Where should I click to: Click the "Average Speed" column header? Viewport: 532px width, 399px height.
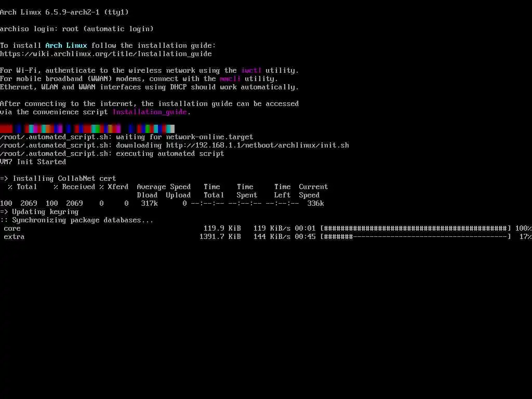coord(164,187)
